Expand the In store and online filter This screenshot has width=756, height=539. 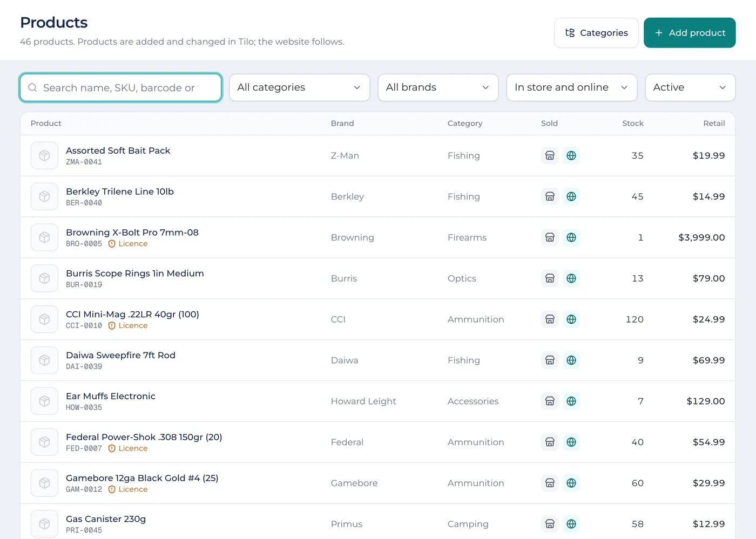[x=571, y=87]
